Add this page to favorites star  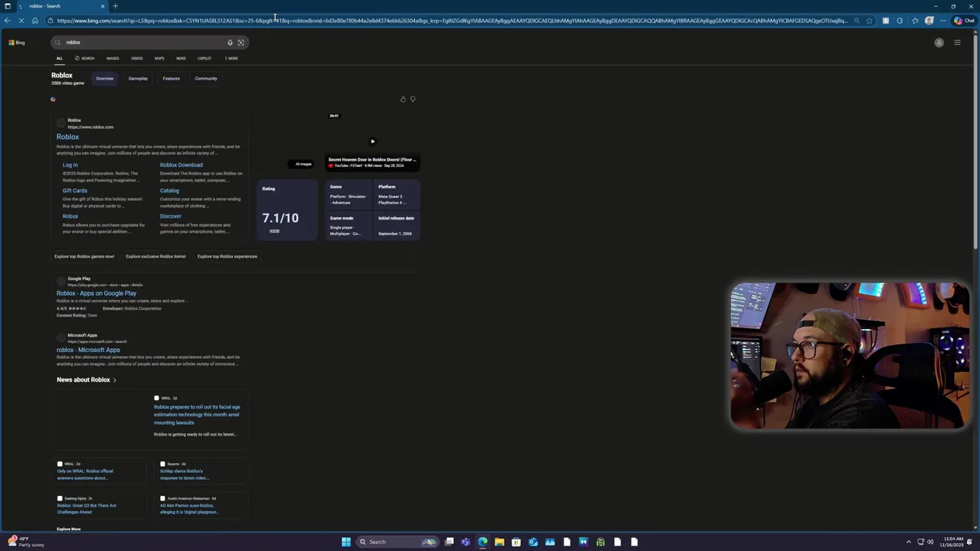coord(869,21)
